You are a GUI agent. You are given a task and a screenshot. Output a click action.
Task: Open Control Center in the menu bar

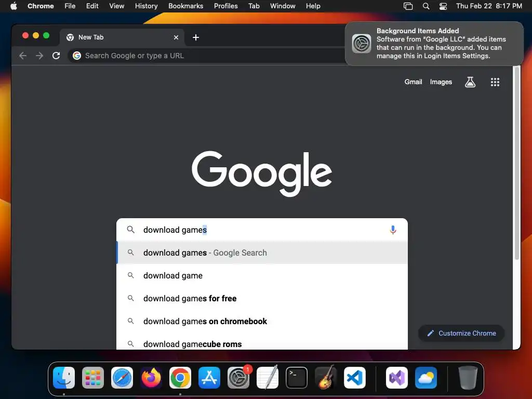point(443,6)
